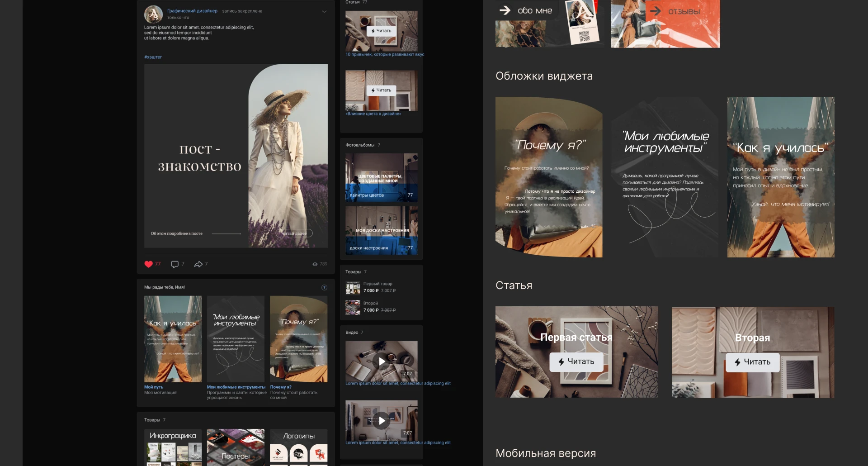Open comments via the speech bubble icon
The width and height of the screenshot is (868, 466).
click(175, 264)
